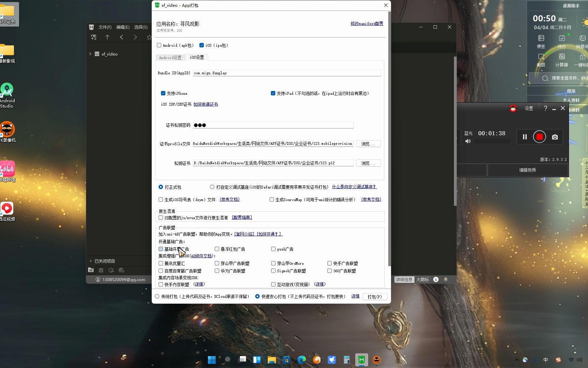Open the 文件(F) menu in HBuilderX
This screenshot has width=588, height=368.
pyautogui.click(x=105, y=27)
